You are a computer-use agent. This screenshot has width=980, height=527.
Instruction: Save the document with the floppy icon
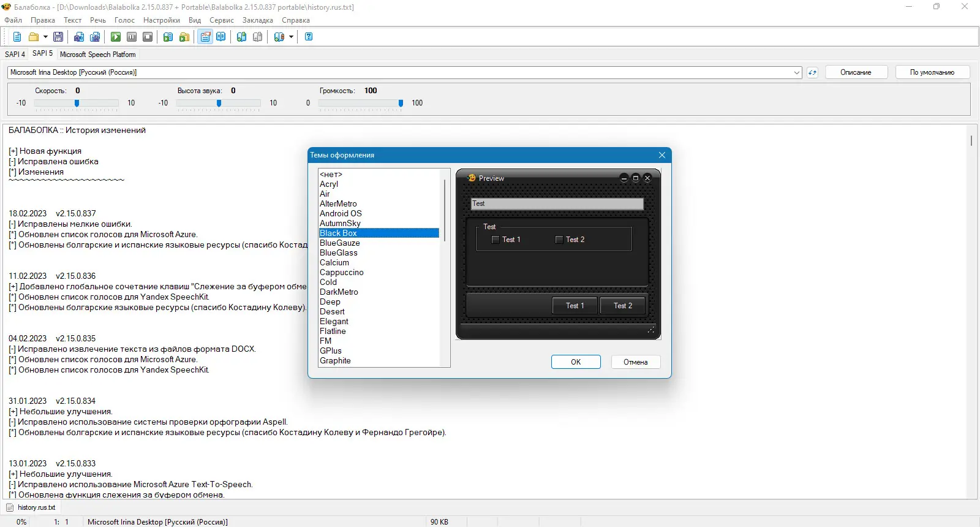pyautogui.click(x=58, y=37)
